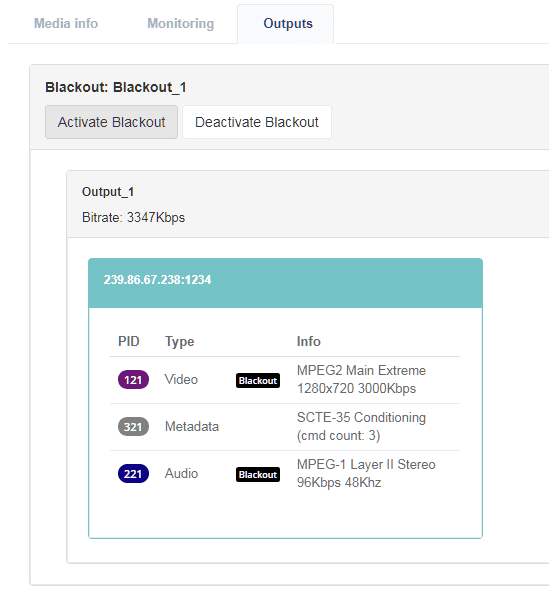Click the gray PID 321 badge

pos(133,427)
